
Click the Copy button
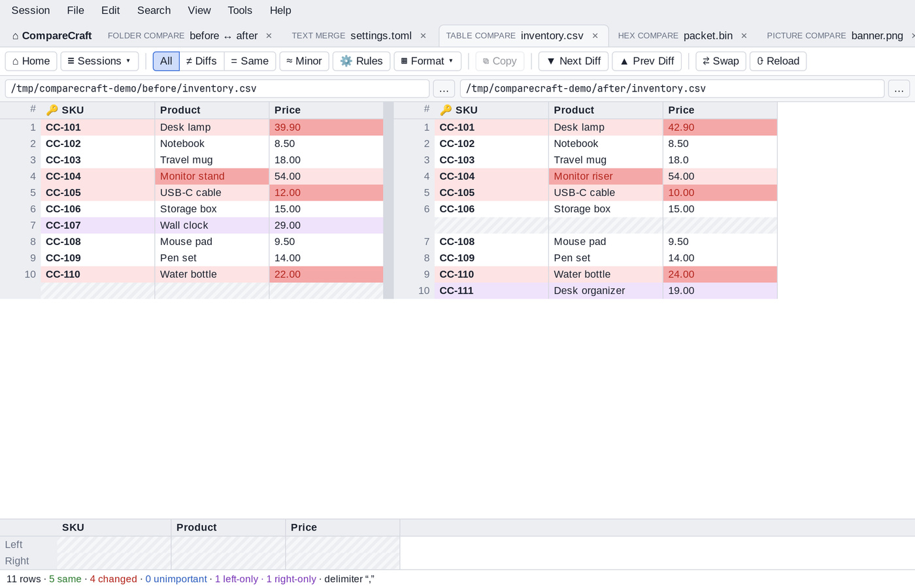pos(500,61)
